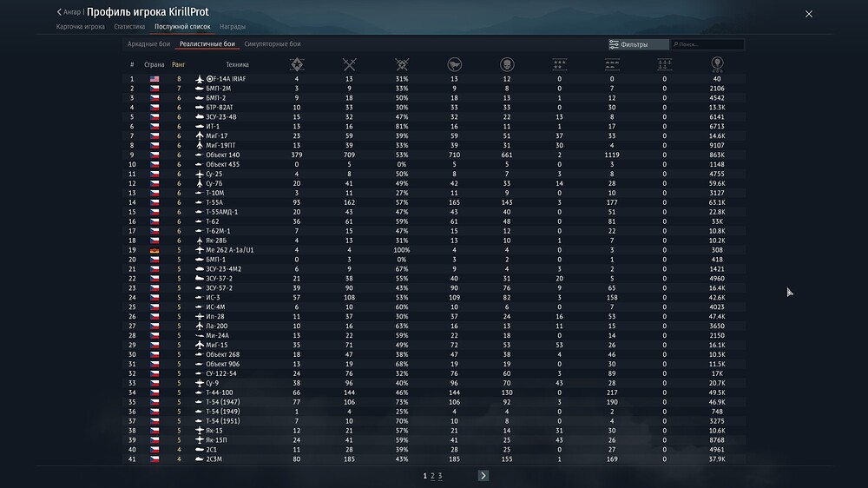
Task: Sort table by Техника column
Action: [x=237, y=65]
